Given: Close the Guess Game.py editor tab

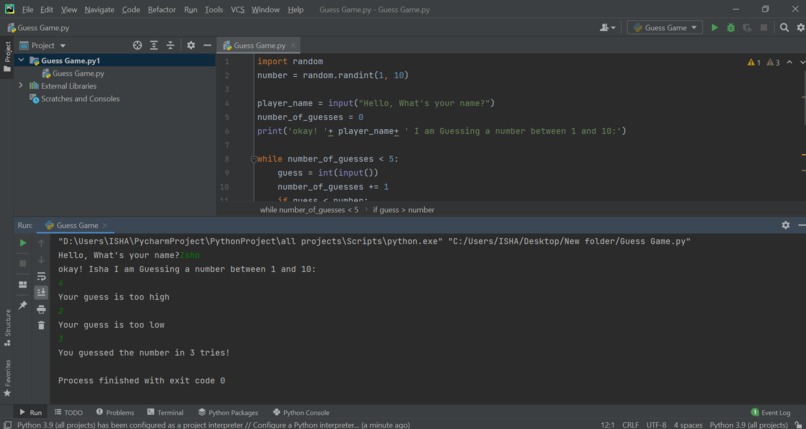Looking at the screenshot, I should [293, 45].
